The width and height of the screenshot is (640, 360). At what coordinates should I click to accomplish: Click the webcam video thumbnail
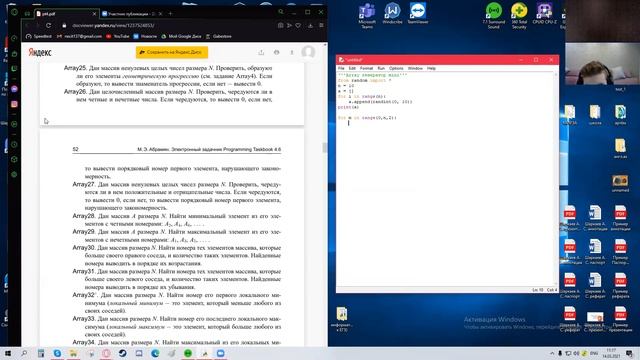click(602, 64)
